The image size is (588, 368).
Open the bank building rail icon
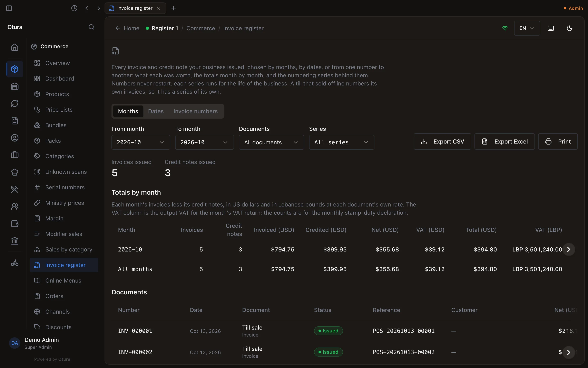tap(14, 241)
